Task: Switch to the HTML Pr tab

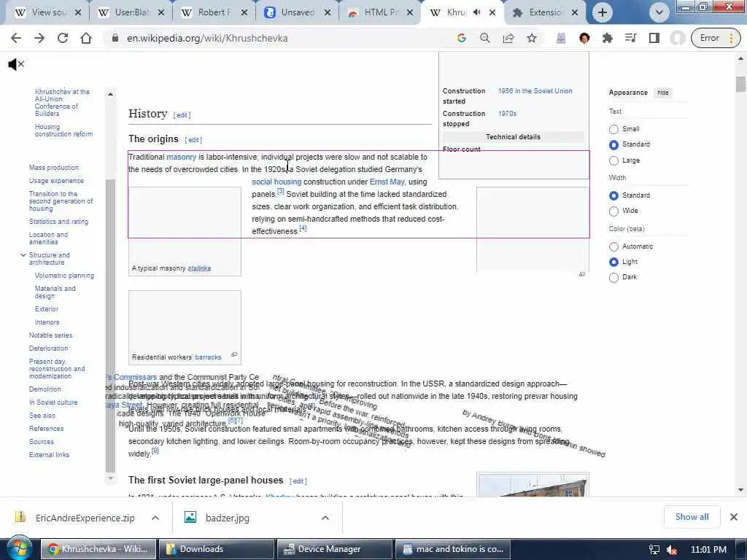Action: [379, 12]
